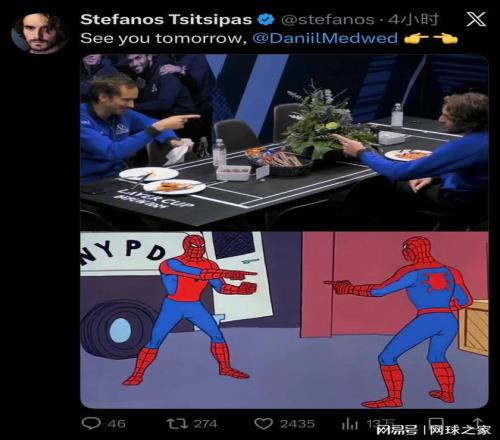
Task: Click the 网球之家 watermark text
Action: coord(460,430)
